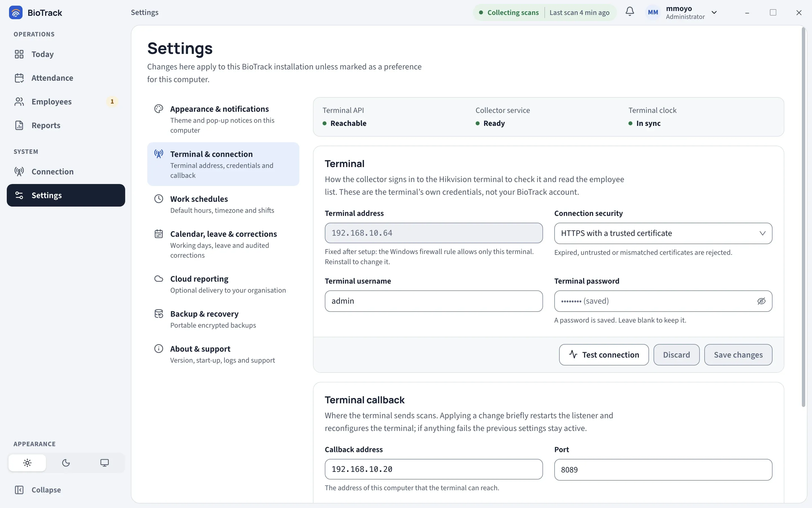Expand the mmoyo account menu chevron
Image resolution: width=812 pixels, height=508 pixels.
pyautogui.click(x=714, y=12)
